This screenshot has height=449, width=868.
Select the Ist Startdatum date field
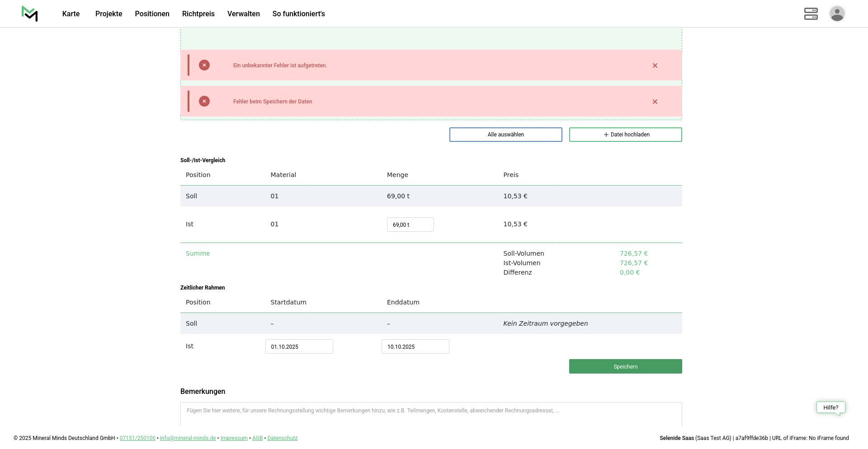[299, 346]
